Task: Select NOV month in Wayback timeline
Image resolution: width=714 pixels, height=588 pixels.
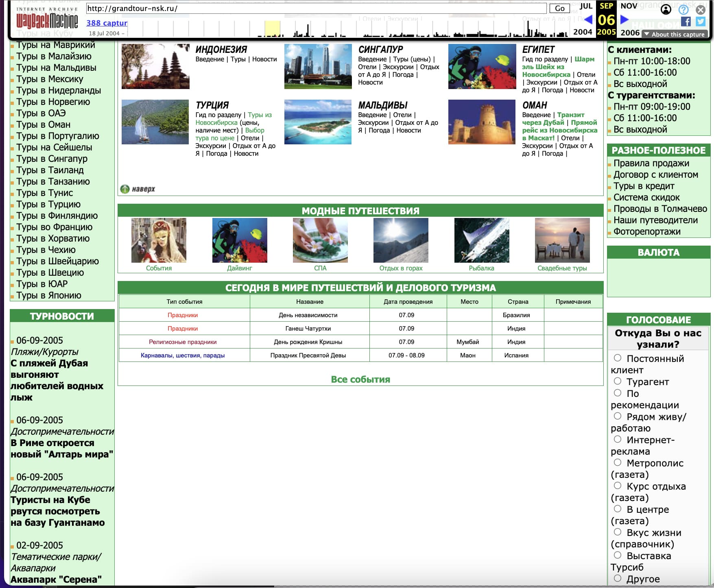Action: (x=629, y=6)
